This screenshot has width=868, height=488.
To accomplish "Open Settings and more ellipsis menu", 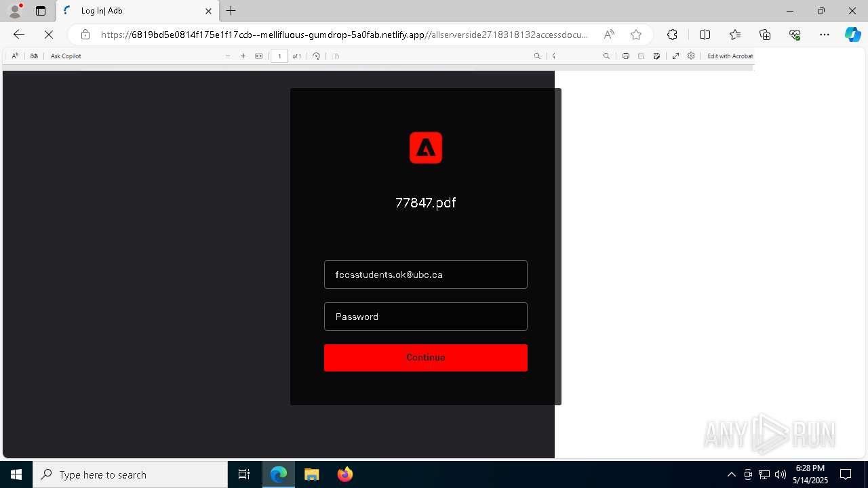I will [825, 35].
